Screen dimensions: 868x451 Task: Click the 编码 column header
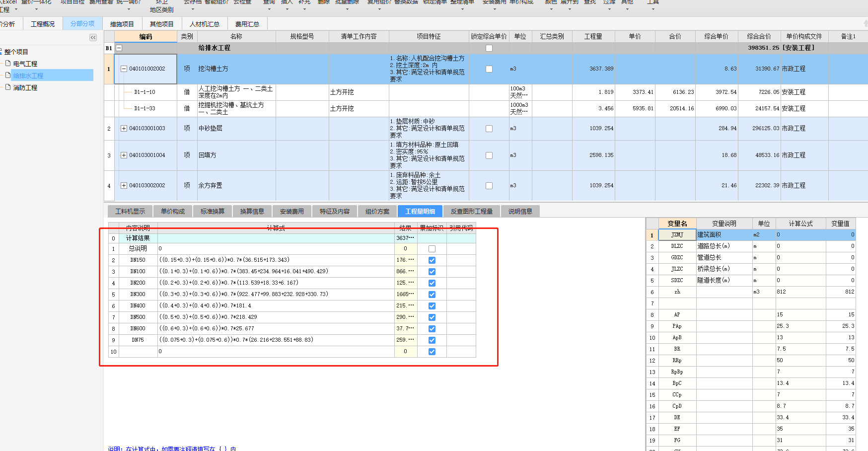click(x=146, y=36)
